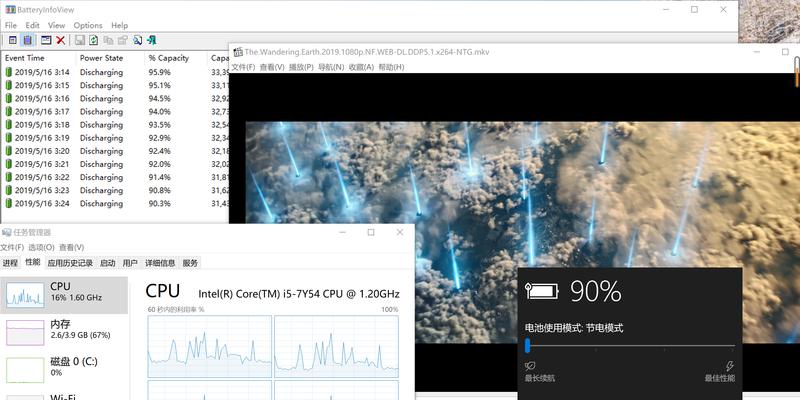
Task: Switch to 服务 tab in Task Manager
Action: pos(190,263)
